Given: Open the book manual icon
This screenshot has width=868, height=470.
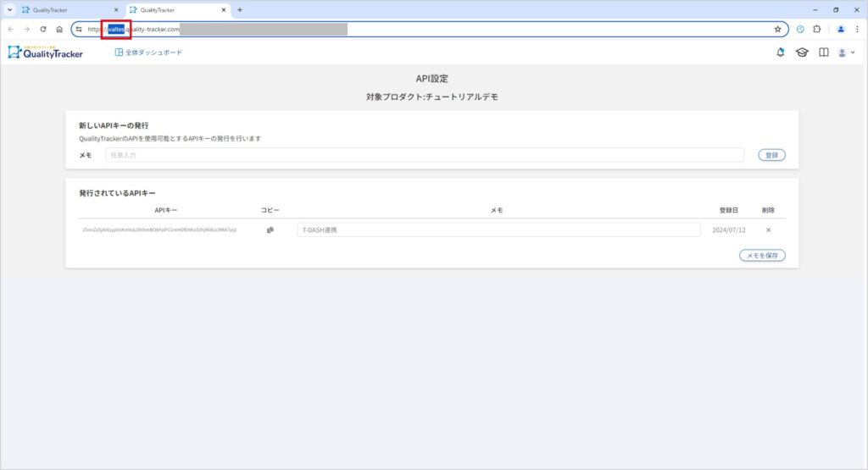Looking at the screenshot, I should [823, 53].
